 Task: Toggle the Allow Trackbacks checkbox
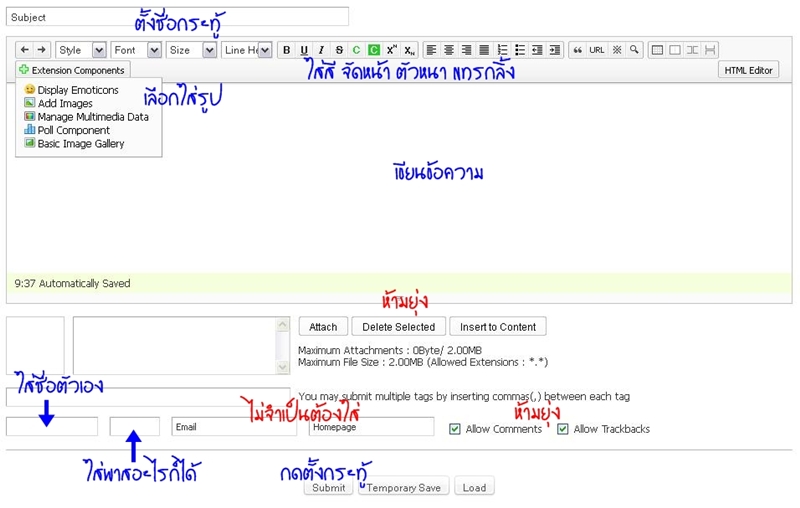tap(563, 429)
